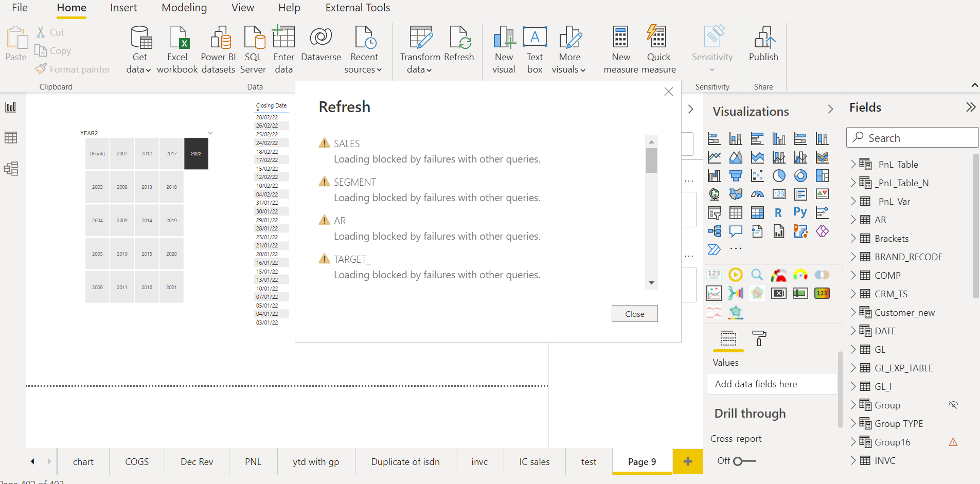Connect to SQL Server

253,49
